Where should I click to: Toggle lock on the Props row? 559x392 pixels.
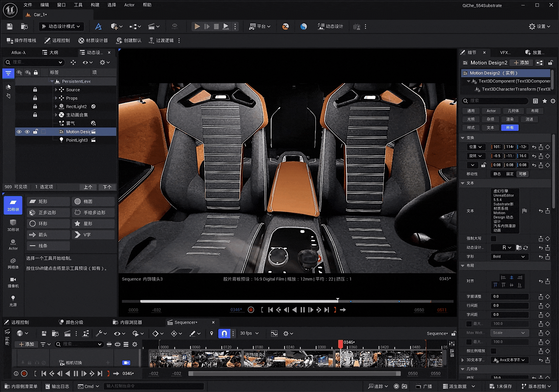[x=35, y=98]
